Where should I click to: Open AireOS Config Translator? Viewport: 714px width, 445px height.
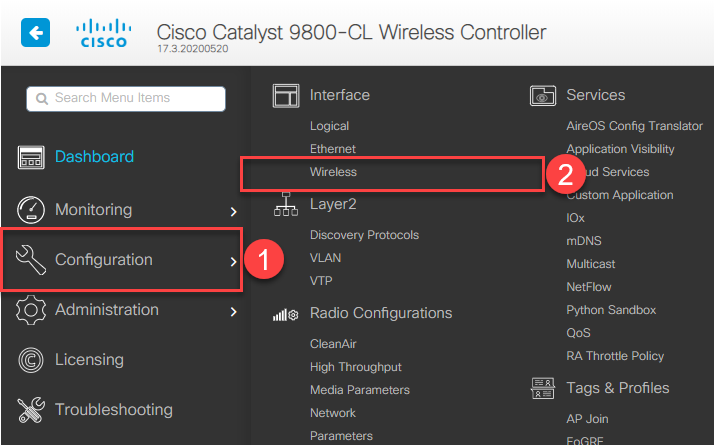point(634,126)
